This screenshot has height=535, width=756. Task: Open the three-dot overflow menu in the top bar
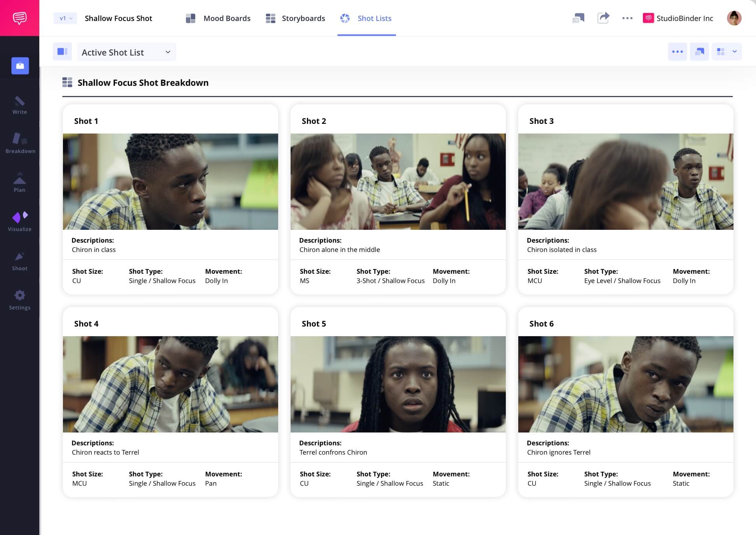point(627,18)
